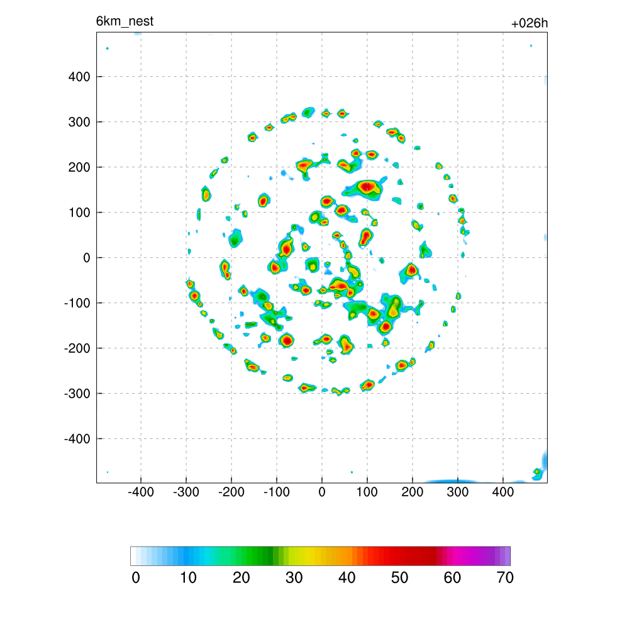
Task: Select the y-axis tick label -400
Action: click(x=77, y=438)
